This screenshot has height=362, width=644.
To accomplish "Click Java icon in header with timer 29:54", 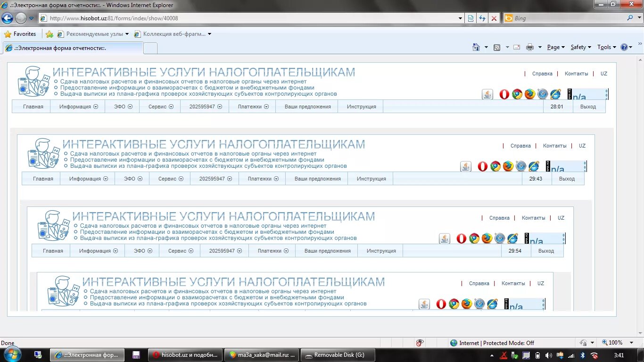I will click(445, 239).
